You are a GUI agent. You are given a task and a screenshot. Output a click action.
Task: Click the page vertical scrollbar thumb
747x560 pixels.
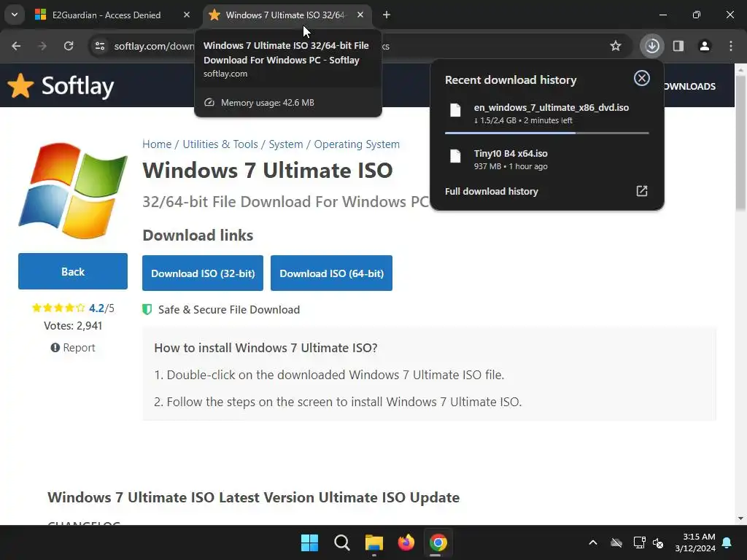tap(741, 143)
